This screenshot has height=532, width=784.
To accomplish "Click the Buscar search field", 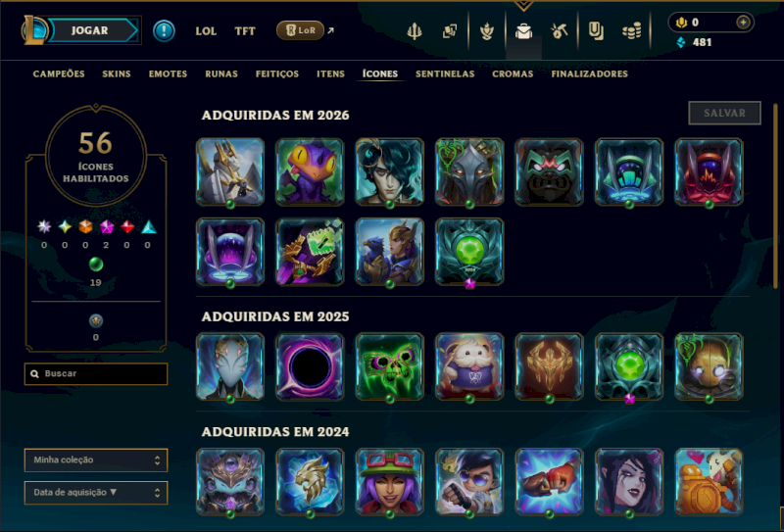I will [x=96, y=374].
